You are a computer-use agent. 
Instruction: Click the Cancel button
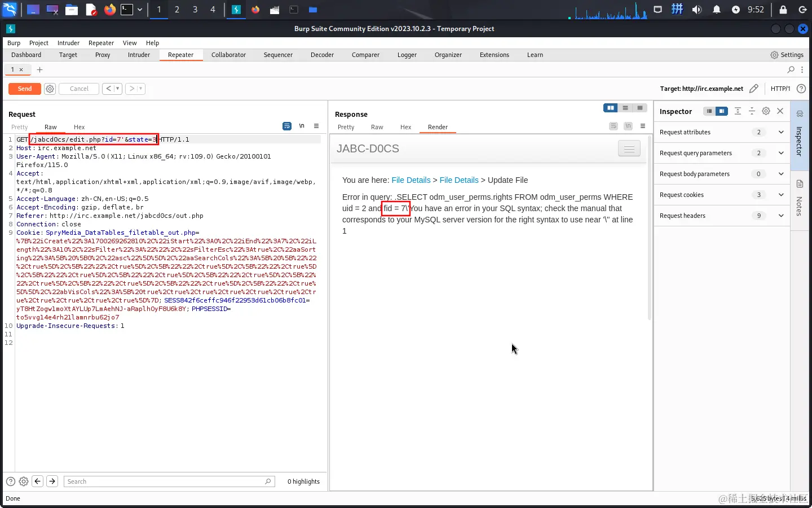click(x=79, y=89)
